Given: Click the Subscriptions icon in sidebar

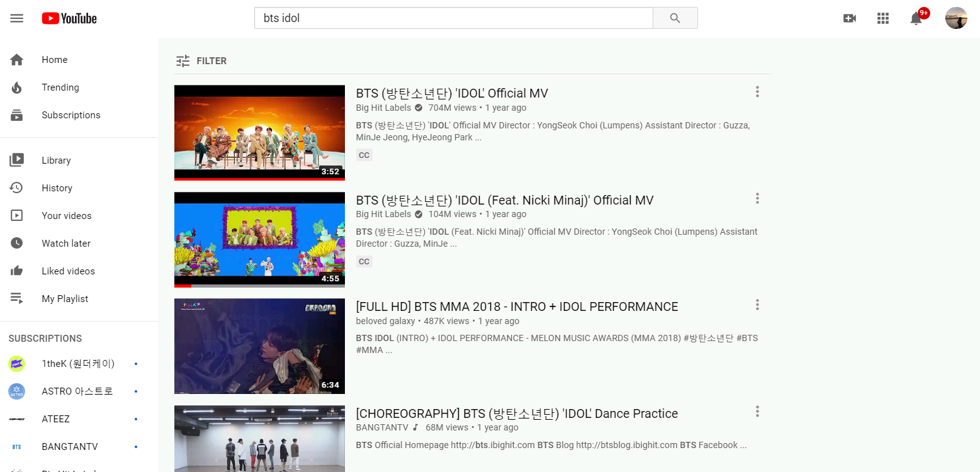Looking at the screenshot, I should [17, 115].
